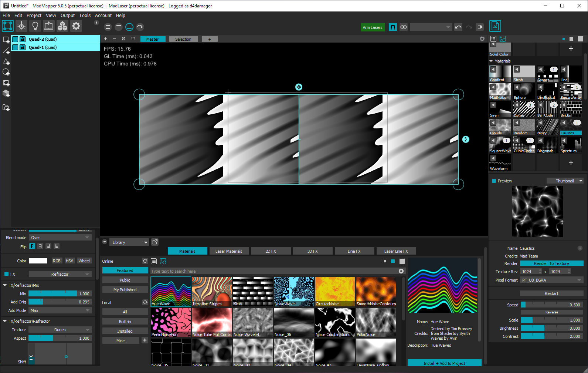
Task: Toggle the Preview checkbox
Action: (x=494, y=181)
